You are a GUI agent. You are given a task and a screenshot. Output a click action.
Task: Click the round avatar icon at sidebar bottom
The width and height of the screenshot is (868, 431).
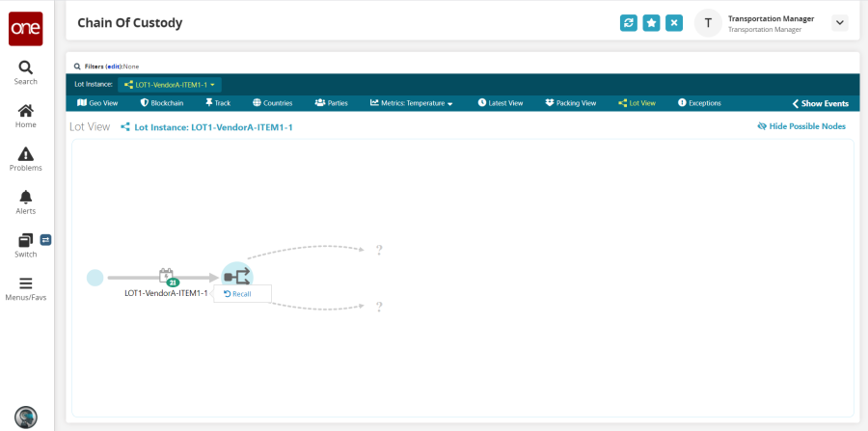pyautogui.click(x=25, y=417)
